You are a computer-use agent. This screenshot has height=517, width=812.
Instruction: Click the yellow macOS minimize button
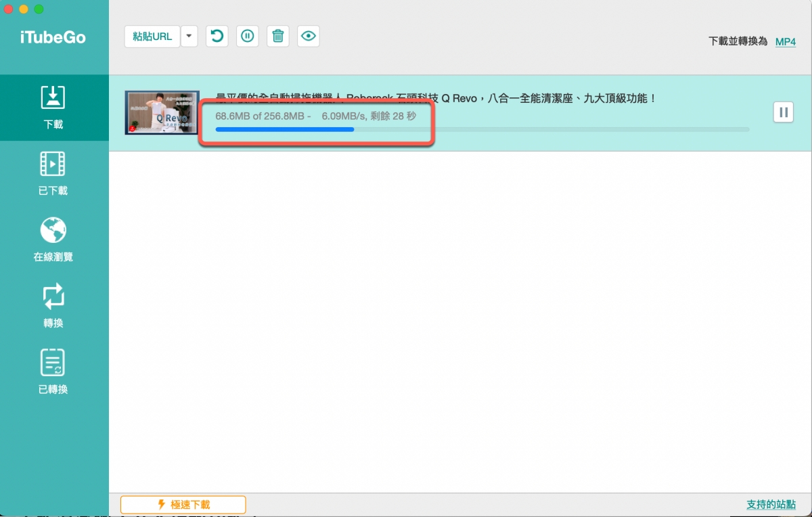click(24, 9)
